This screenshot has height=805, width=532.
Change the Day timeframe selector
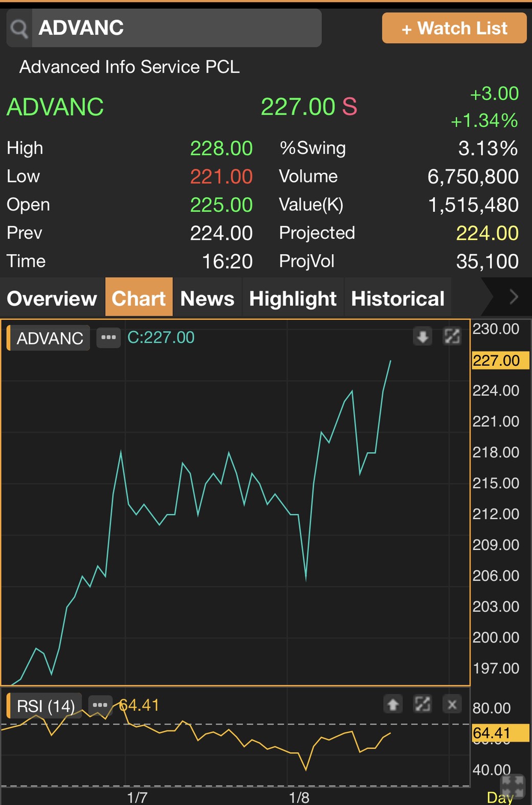point(500,797)
